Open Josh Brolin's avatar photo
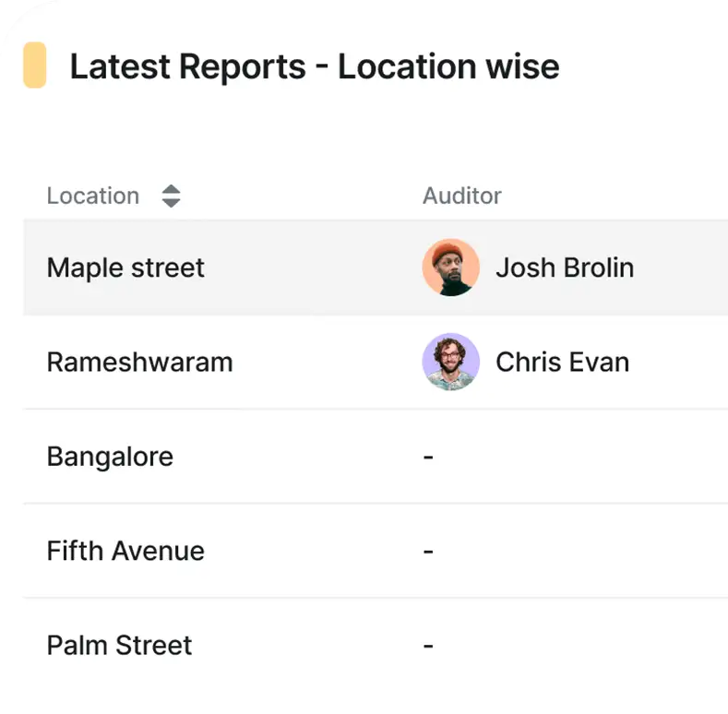 click(x=451, y=268)
